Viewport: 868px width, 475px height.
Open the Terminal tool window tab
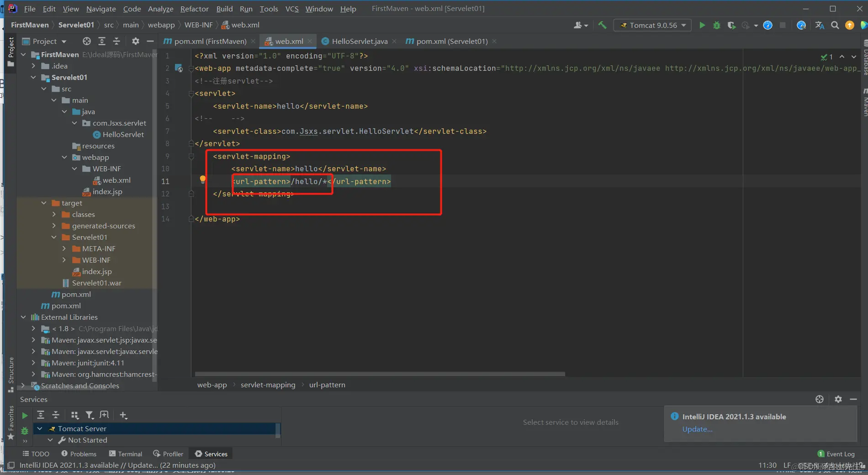click(x=126, y=454)
